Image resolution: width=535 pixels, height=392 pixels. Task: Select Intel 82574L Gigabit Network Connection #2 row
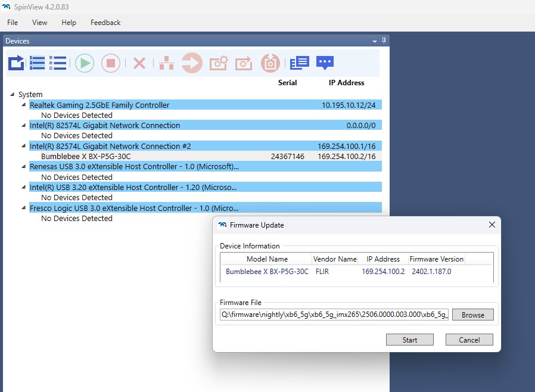(x=206, y=146)
